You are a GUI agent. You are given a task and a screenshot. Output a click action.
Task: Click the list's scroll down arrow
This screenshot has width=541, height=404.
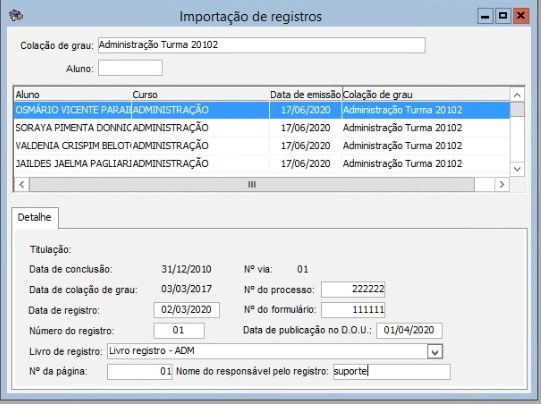tap(517, 169)
